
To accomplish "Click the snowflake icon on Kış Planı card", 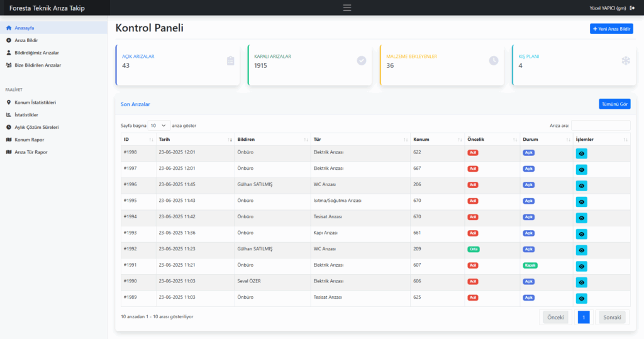I will tap(626, 61).
